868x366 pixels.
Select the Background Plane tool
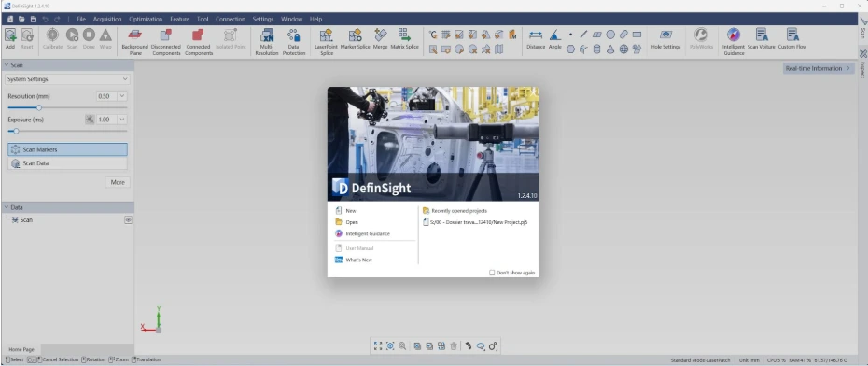click(x=135, y=41)
